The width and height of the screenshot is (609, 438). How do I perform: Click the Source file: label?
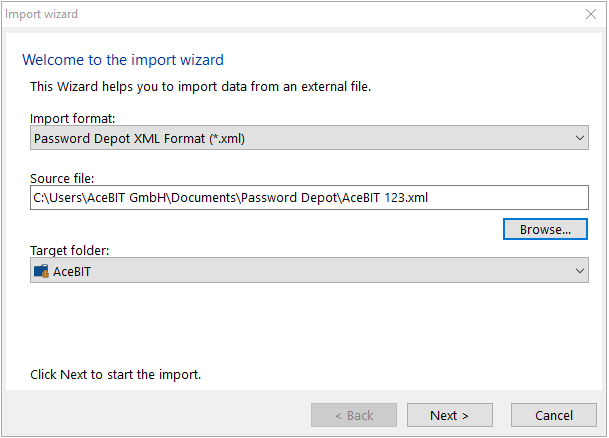click(62, 178)
